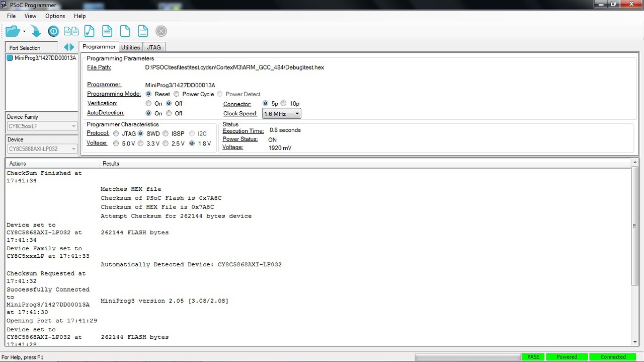644x362 pixels.
Task: Toggle device power with the round power icon
Action: tap(53, 31)
